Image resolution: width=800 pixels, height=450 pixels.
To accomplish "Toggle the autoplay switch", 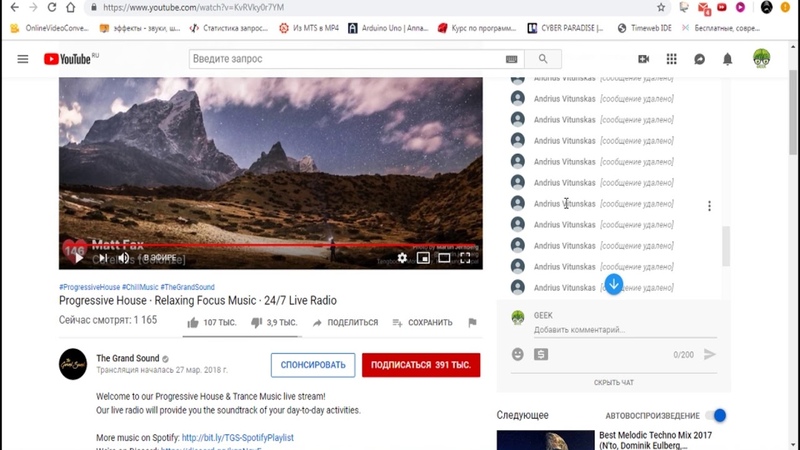I will pos(714,415).
